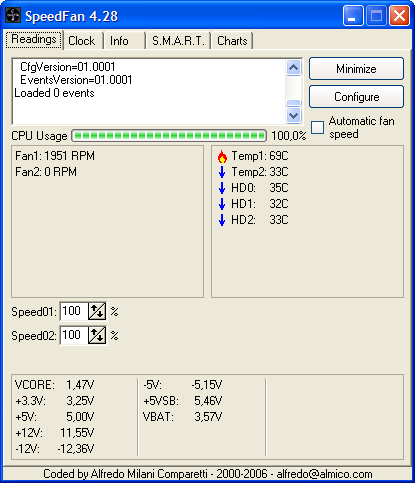415x483 pixels.
Task: Click the CPU Usage progress bar
Action: [x=169, y=136]
